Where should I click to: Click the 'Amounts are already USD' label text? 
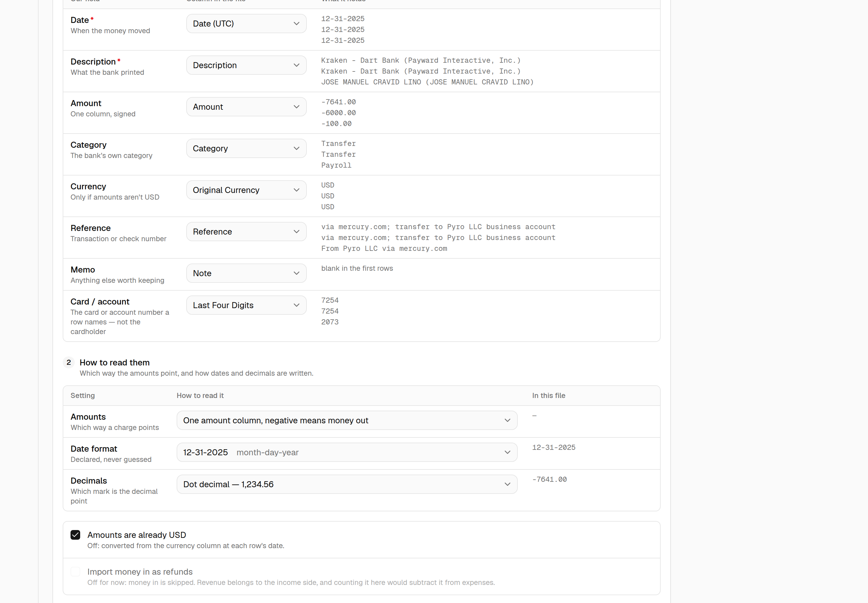[137, 535]
